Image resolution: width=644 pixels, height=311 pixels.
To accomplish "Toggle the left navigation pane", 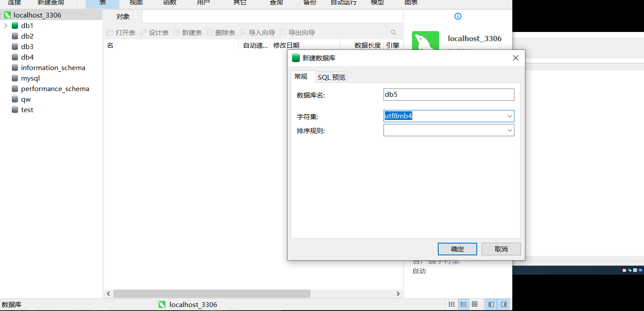I will 491,304.
